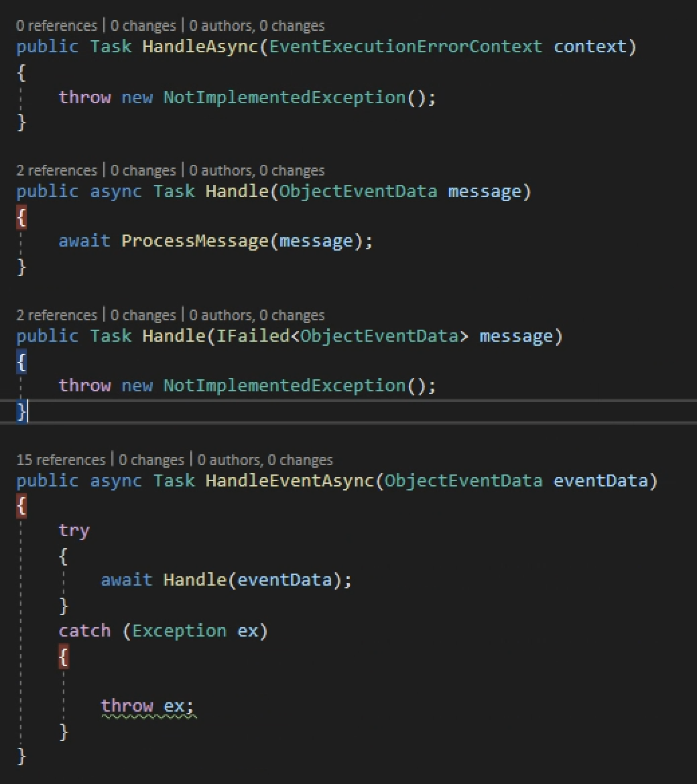Open the 15 references CodeLens for HandleEventAsync
Viewport: 697px width, 784px height.
pos(61,459)
